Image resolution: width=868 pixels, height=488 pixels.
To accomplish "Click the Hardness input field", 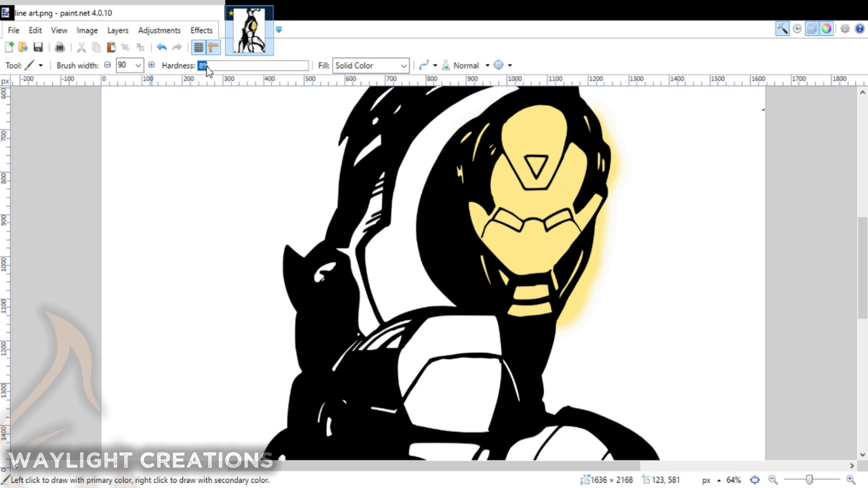I will (253, 66).
